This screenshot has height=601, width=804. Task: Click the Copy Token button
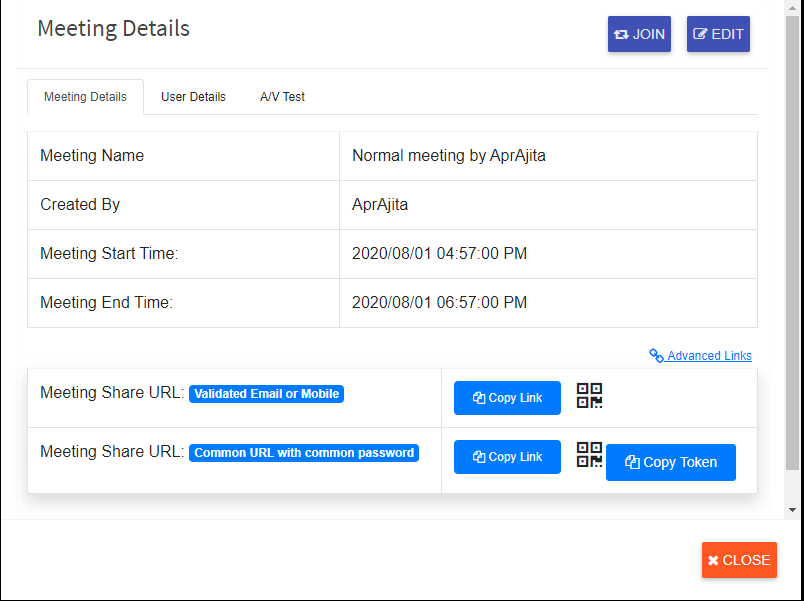(671, 463)
